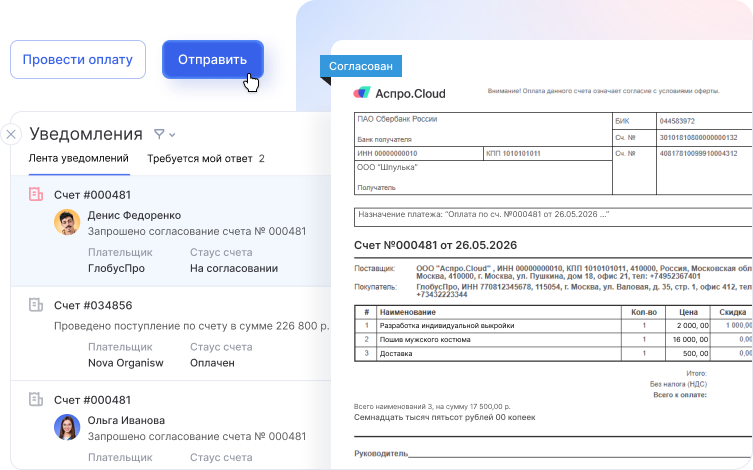Click the Провести оплату button
Viewport: 753px width, 470px height.
pos(78,59)
